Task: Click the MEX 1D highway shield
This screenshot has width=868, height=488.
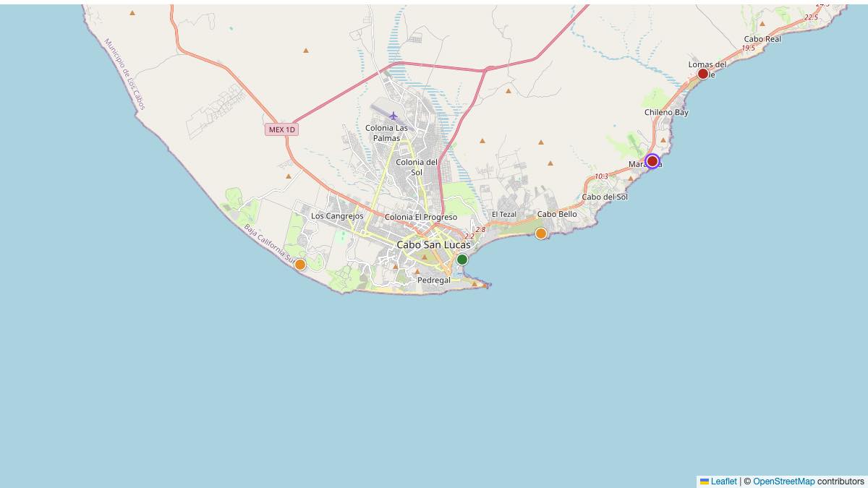Action: click(x=282, y=129)
